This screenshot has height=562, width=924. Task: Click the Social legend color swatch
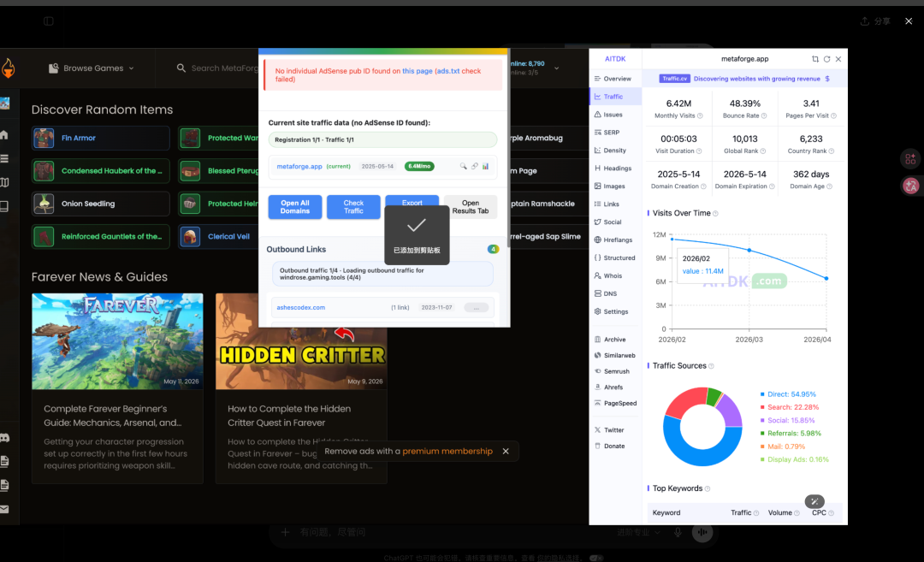[762, 420]
